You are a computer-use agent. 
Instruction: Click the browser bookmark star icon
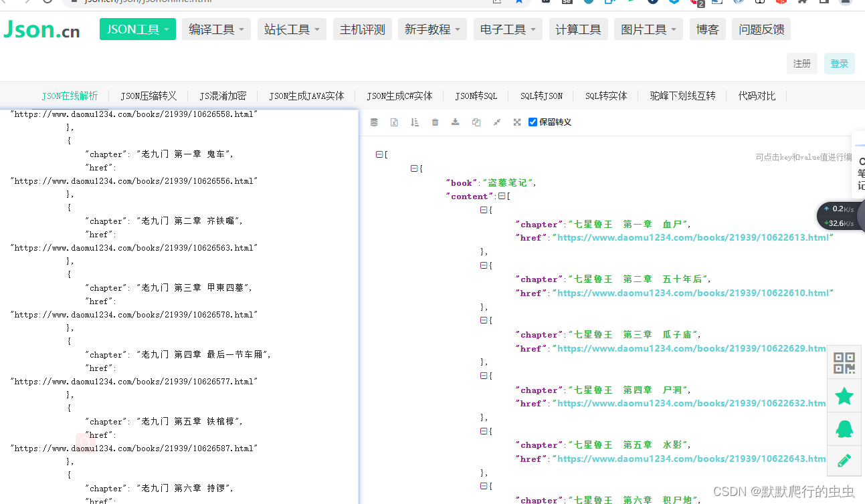[x=518, y=2]
